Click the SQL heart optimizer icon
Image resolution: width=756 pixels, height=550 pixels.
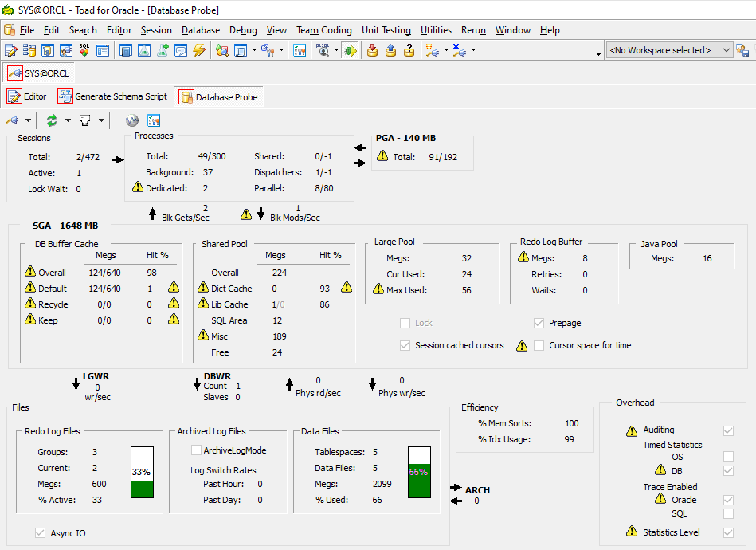point(84,50)
